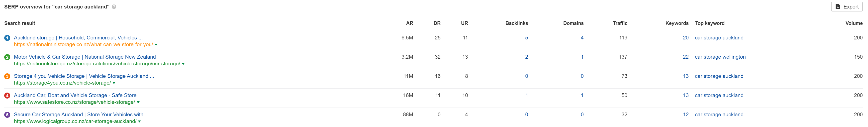868x127 pixels.
Task: Click the Export button
Action: pyautogui.click(x=847, y=7)
